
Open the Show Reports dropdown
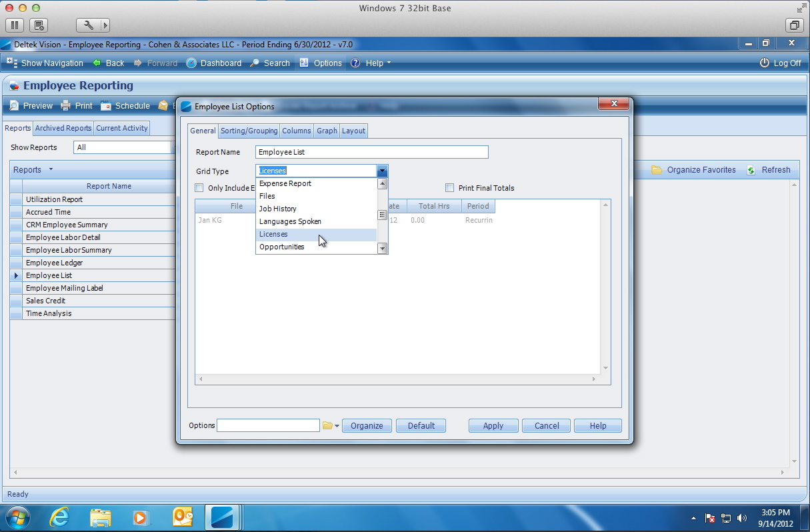123,147
